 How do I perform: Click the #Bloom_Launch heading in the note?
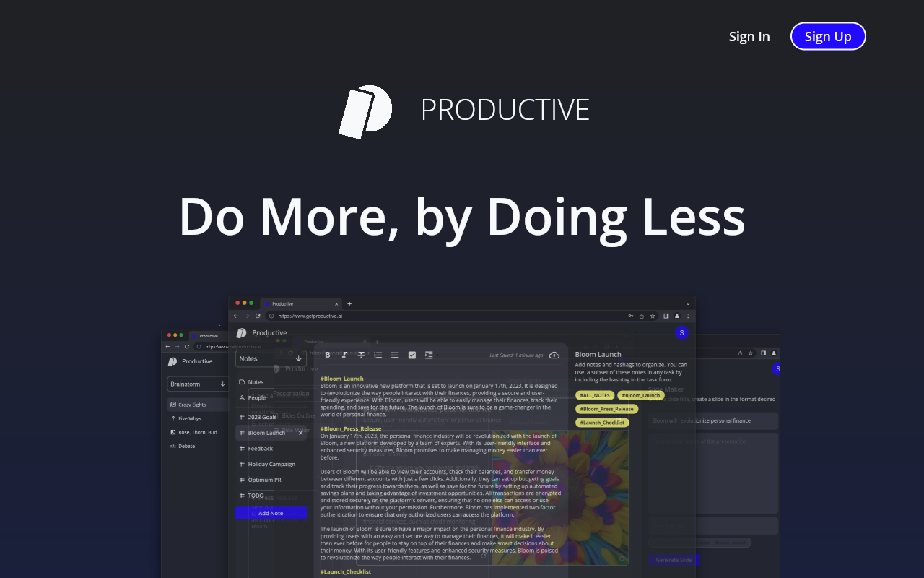[342, 379]
